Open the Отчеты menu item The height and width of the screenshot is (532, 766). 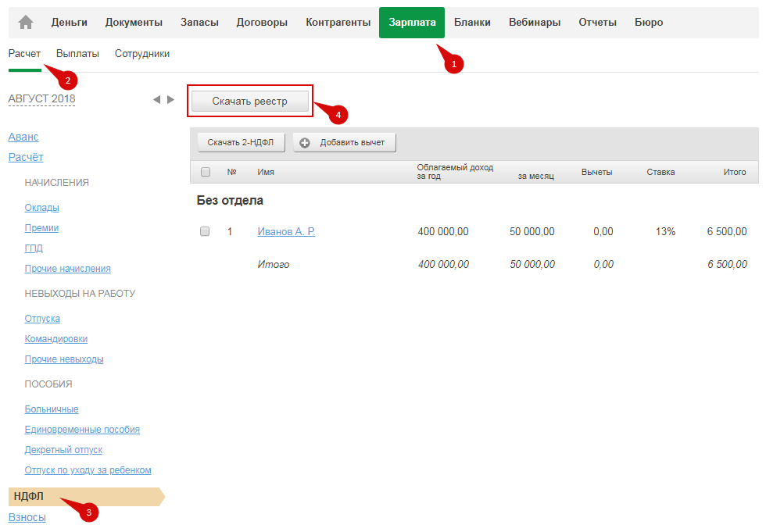click(597, 23)
